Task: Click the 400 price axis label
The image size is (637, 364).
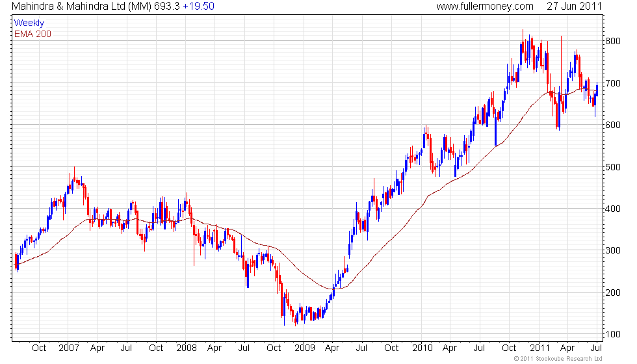Action: (614, 209)
